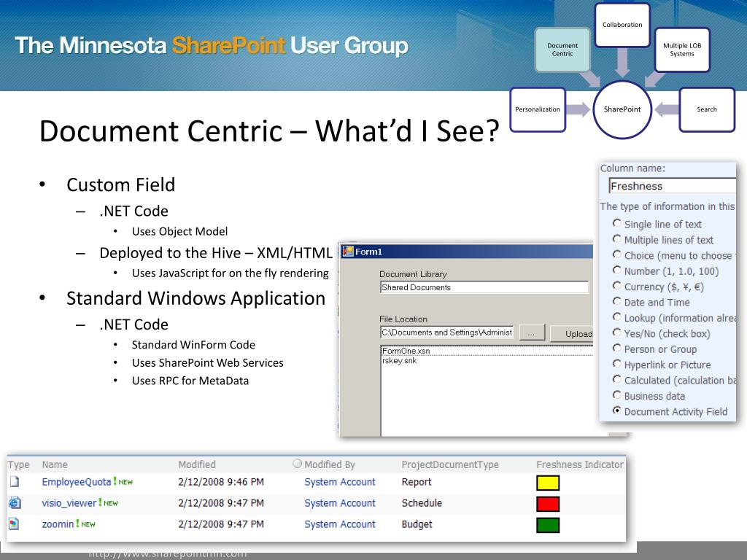747x560 pixels.
Task: Click the EmployeeQuota document type icon
Action: click(15, 481)
